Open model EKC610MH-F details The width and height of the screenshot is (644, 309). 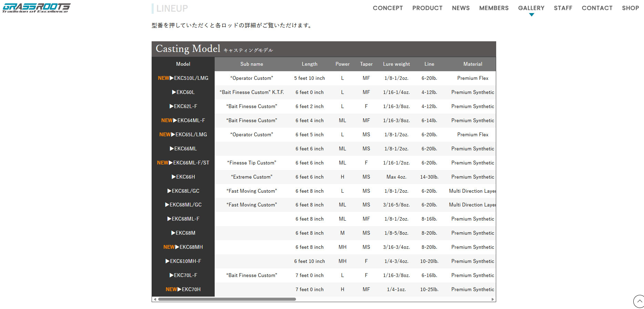[x=183, y=261]
